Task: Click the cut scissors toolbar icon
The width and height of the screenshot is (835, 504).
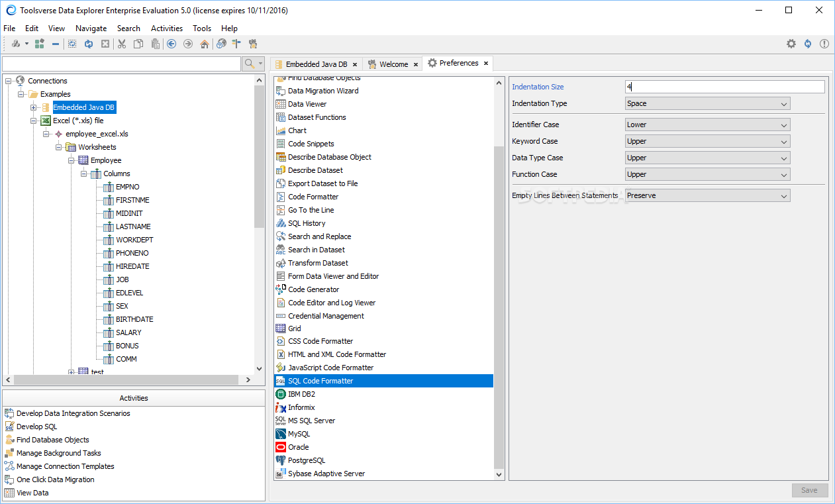Action: 122,44
